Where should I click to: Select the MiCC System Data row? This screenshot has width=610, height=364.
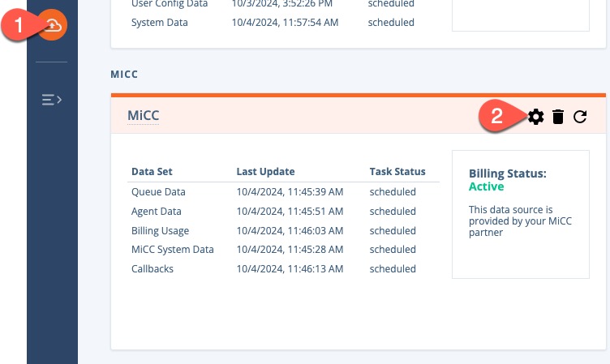pos(283,249)
